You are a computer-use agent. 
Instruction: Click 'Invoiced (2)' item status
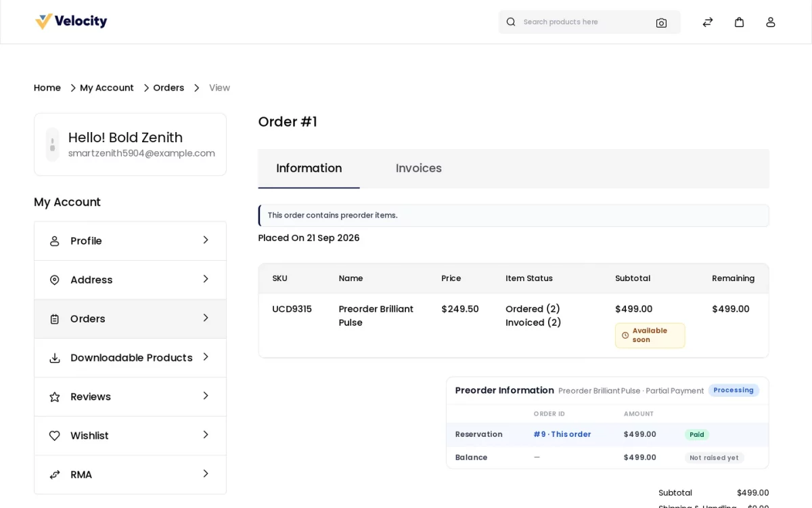tap(533, 322)
